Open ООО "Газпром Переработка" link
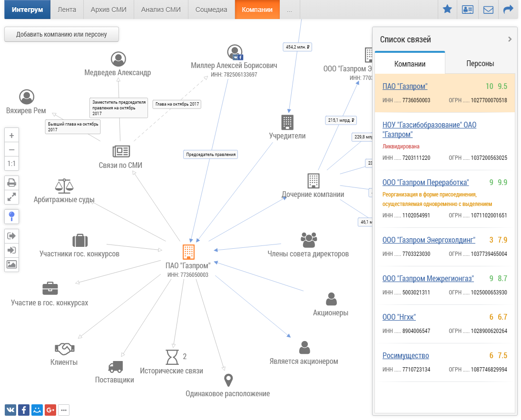The height and width of the screenshot is (420, 521). point(425,183)
